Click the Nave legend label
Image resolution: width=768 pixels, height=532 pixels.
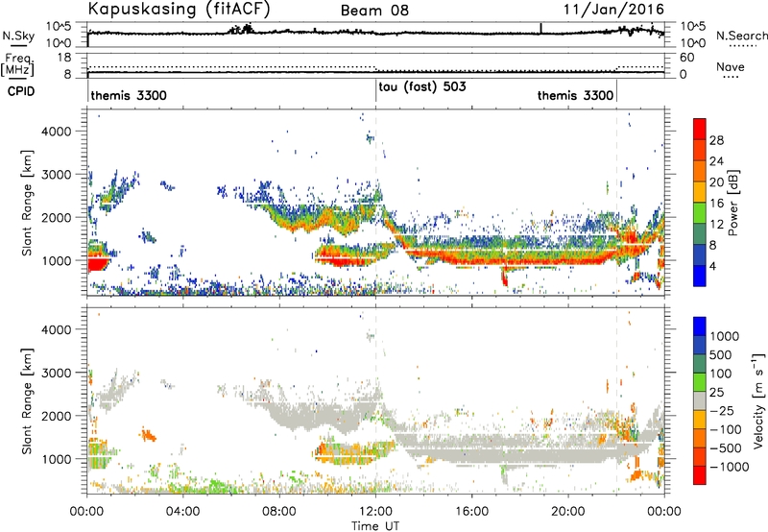[x=731, y=66]
